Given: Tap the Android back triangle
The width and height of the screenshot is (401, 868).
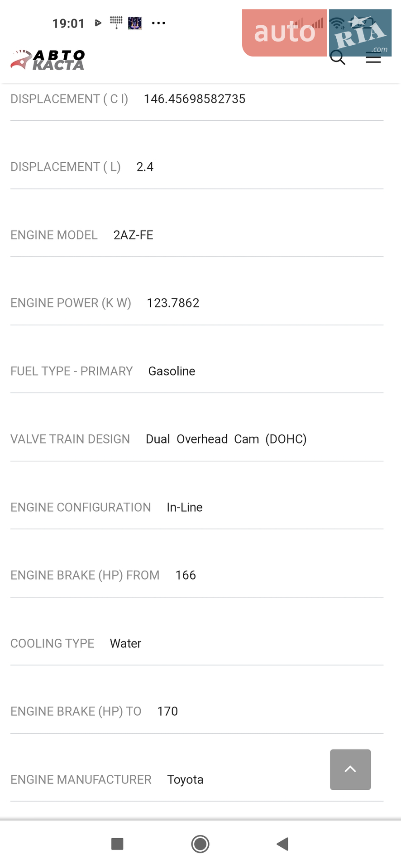Looking at the screenshot, I should pos(282,844).
